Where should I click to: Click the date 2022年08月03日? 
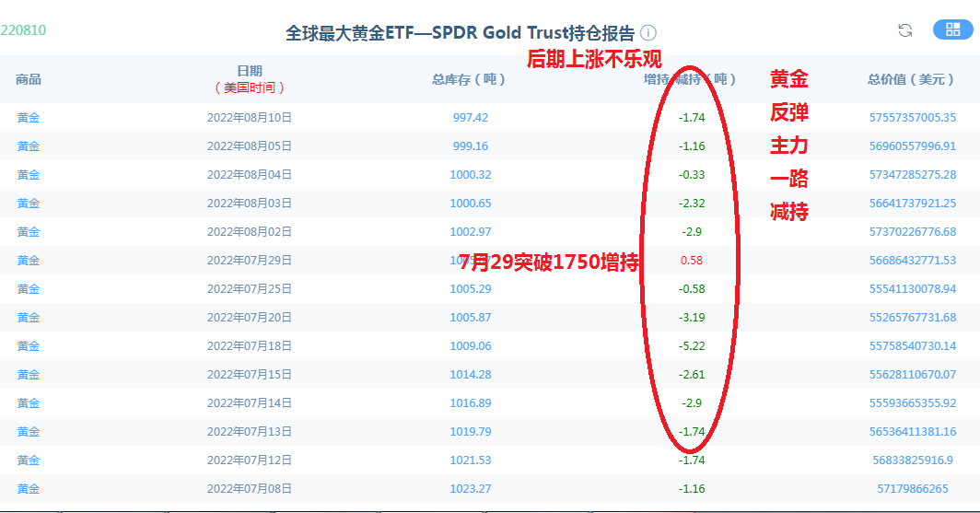point(249,204)
